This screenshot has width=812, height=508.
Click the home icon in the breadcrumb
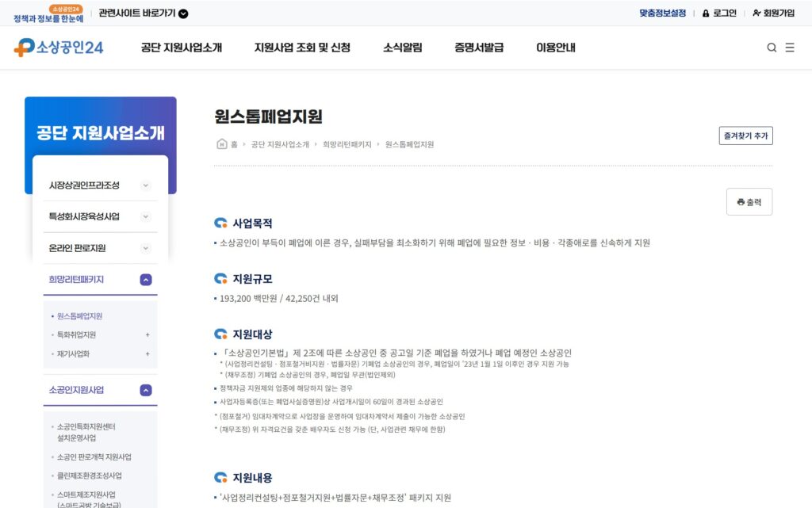point(222,144)
